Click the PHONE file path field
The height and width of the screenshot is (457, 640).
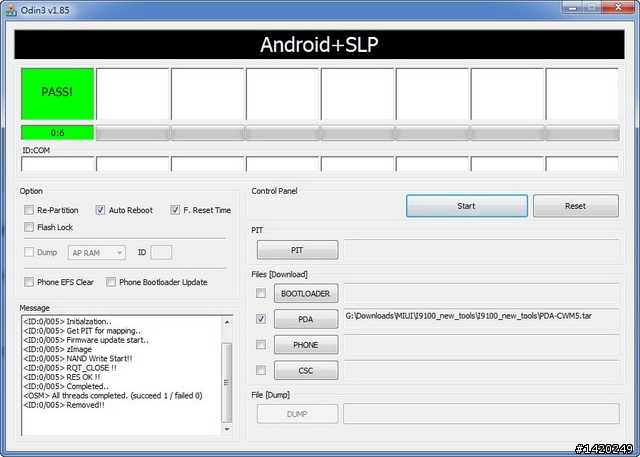(481, 345)
